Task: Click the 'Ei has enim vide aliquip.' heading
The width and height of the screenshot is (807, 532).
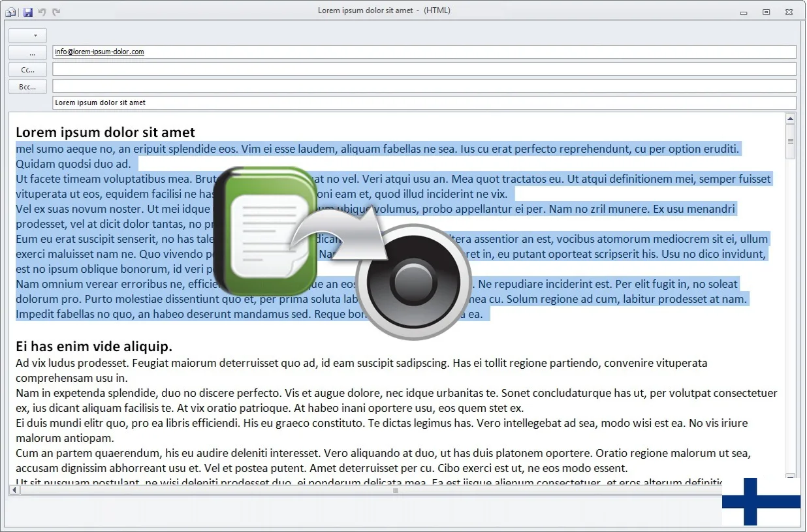Action: 94,346
